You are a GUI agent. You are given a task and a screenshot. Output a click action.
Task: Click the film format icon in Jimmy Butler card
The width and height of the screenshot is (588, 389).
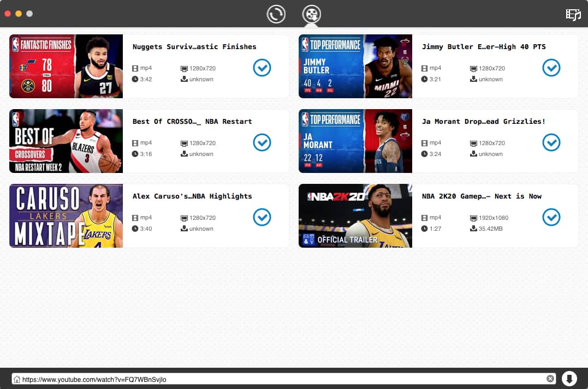tap(425, 68)
